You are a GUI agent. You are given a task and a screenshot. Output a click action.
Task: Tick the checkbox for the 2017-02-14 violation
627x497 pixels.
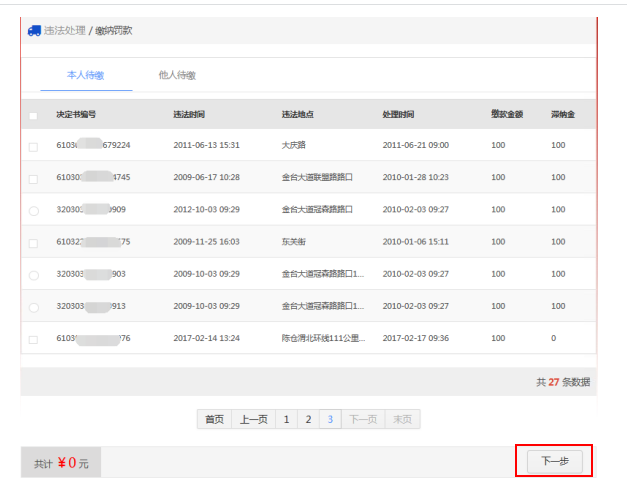click(x=33, y=339)
